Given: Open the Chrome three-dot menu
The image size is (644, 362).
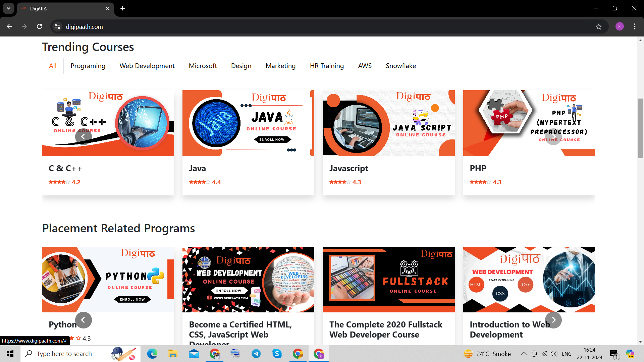Looking at the screenshot, I should point(635,26).
